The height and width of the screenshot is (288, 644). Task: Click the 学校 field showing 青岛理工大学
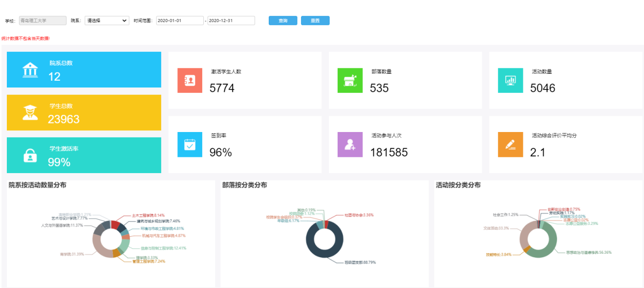point(43,21)
